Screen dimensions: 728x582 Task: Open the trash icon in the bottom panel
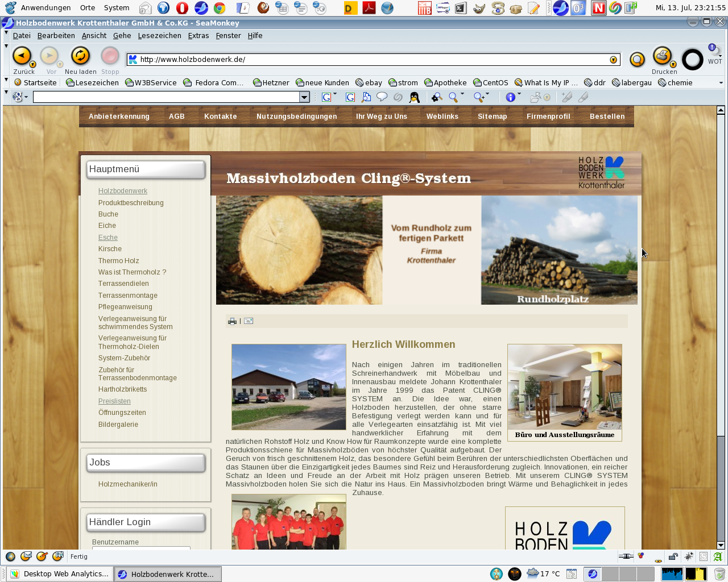719,574
